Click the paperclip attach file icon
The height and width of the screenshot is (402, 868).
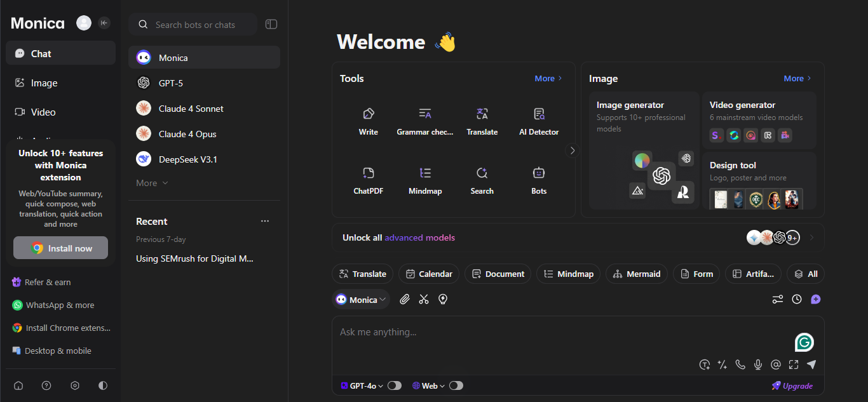click(x=404, y=299)
